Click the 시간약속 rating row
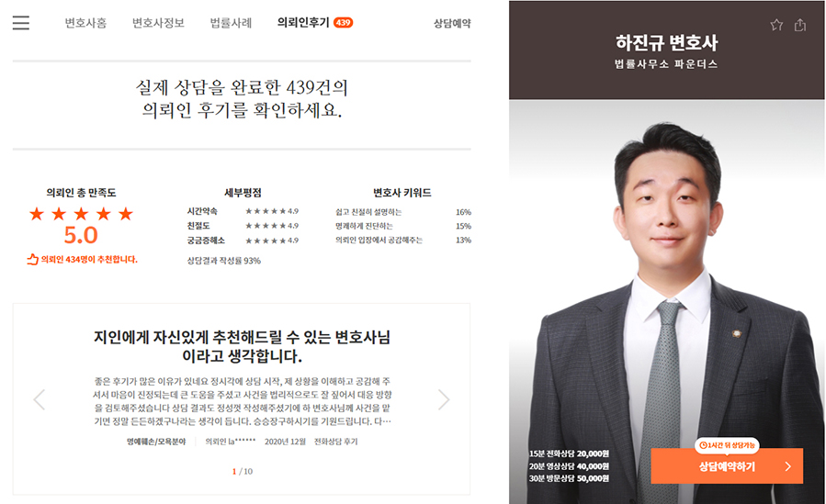This screenshot has width=826, height=504. [243, 211]
